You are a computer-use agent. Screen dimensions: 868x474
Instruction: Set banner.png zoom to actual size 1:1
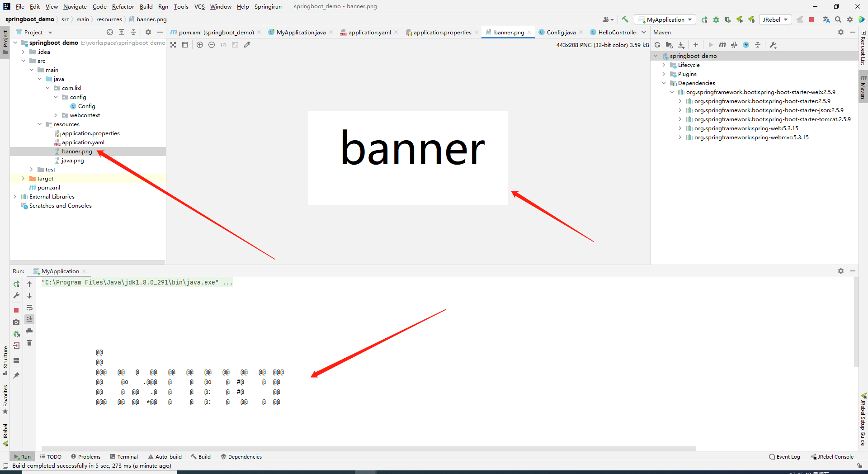[x=223, y=45]
